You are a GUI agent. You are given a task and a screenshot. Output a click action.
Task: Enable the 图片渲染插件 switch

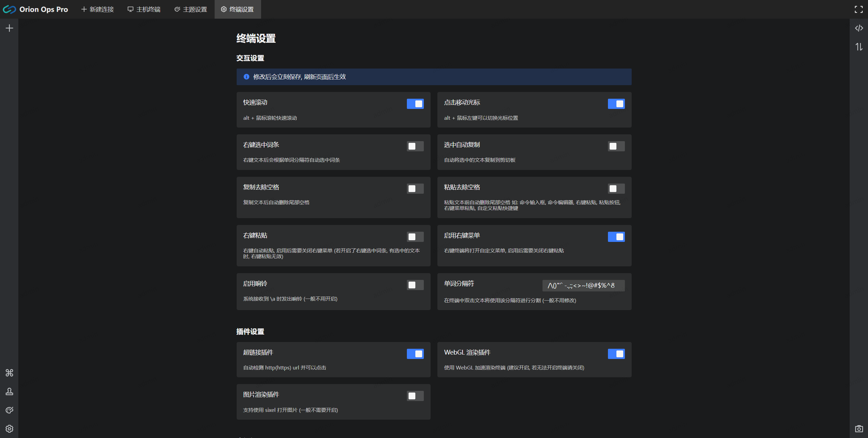(415, 396)
